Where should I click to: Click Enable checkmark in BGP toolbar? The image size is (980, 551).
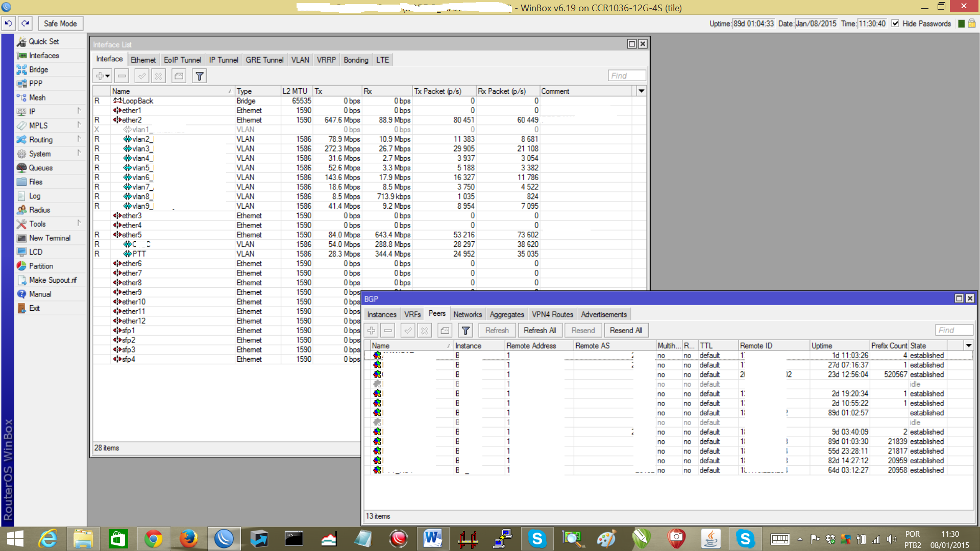pos(408,331)
